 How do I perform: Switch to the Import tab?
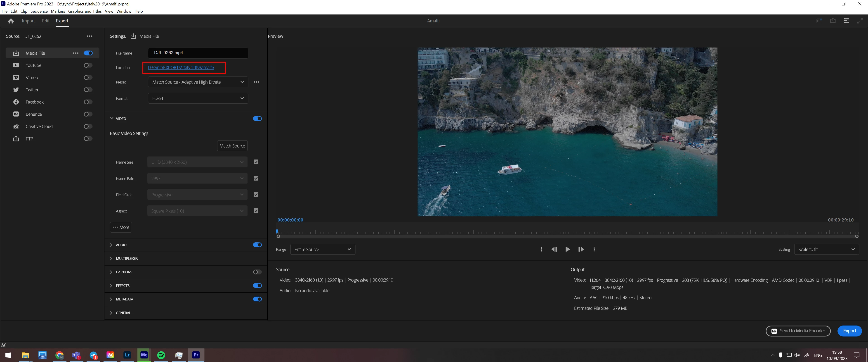[x=28, y=21]
